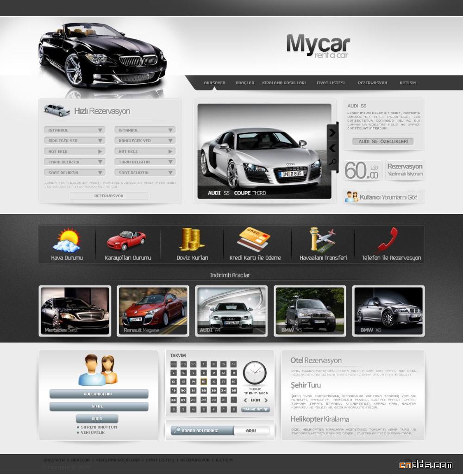
Task: Open BMW X5 discounted car thumbnail
Action: [x=310, y=311]
